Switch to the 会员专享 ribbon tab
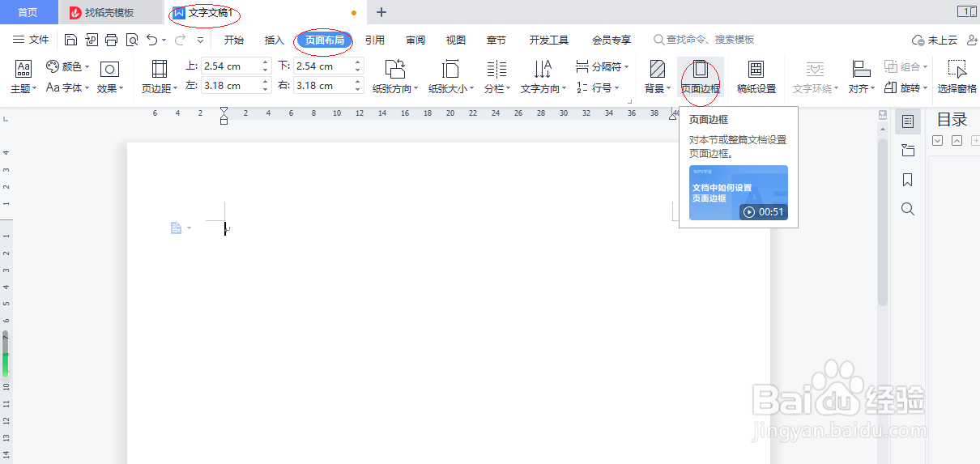Image resolution: width=980 pixels, height=464 pixels. tap(611, 40)
